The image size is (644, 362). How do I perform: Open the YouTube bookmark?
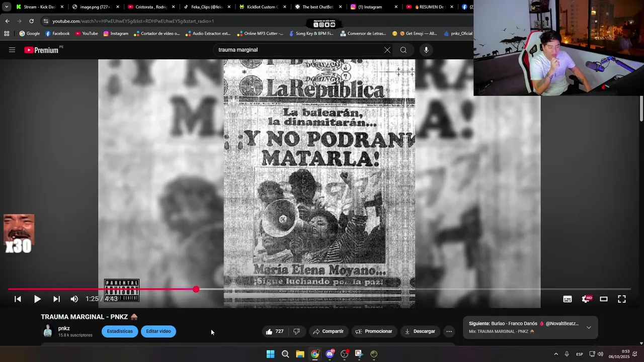87,34
